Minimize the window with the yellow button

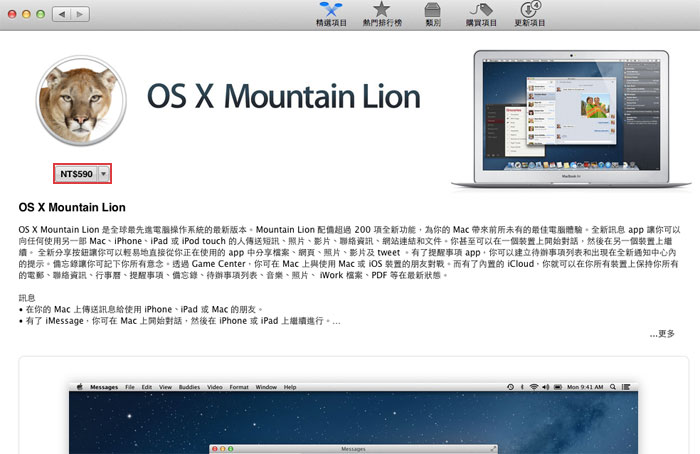coord(26,14)
